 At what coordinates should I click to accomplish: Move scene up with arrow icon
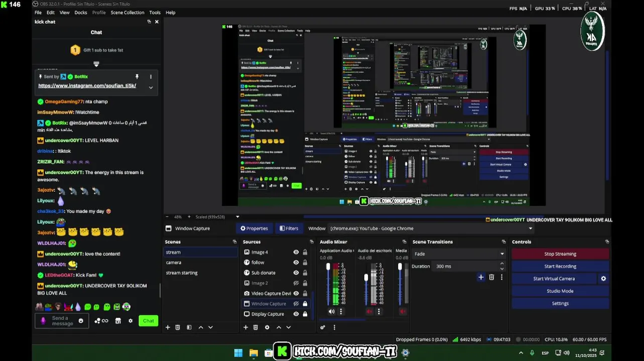click(x=201, y=327)
